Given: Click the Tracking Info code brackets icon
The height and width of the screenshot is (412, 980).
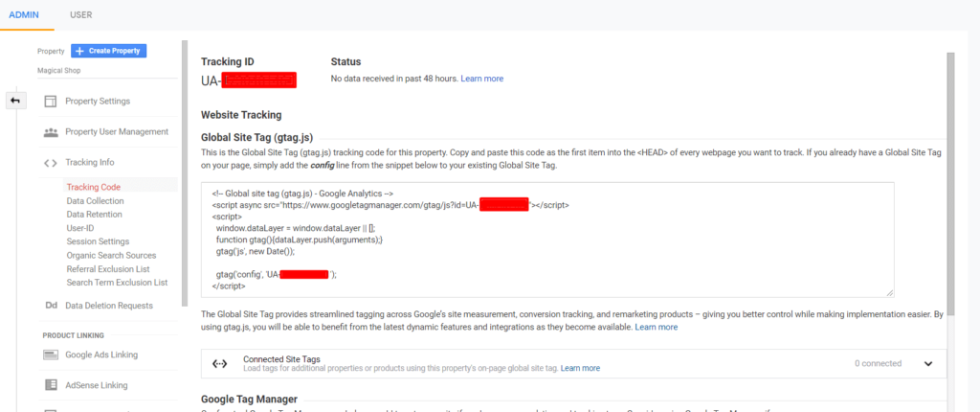Looking at the screenshot, I should [51, 163].
